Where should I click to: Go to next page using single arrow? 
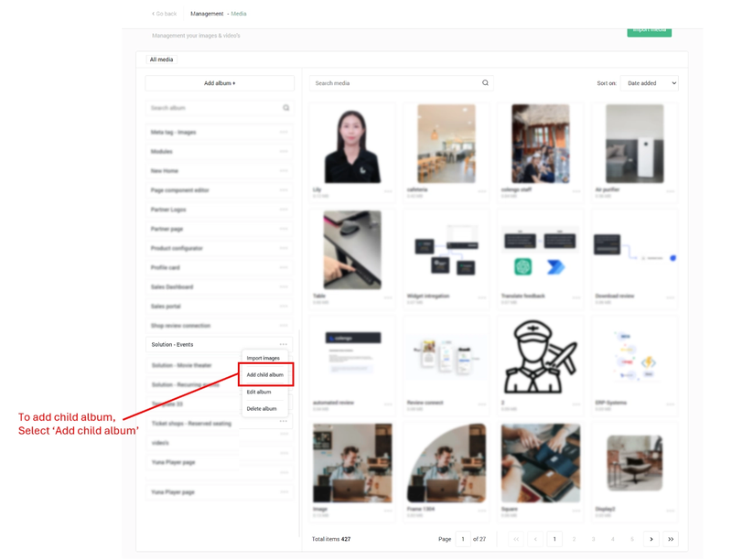click(x=651, y=539)
